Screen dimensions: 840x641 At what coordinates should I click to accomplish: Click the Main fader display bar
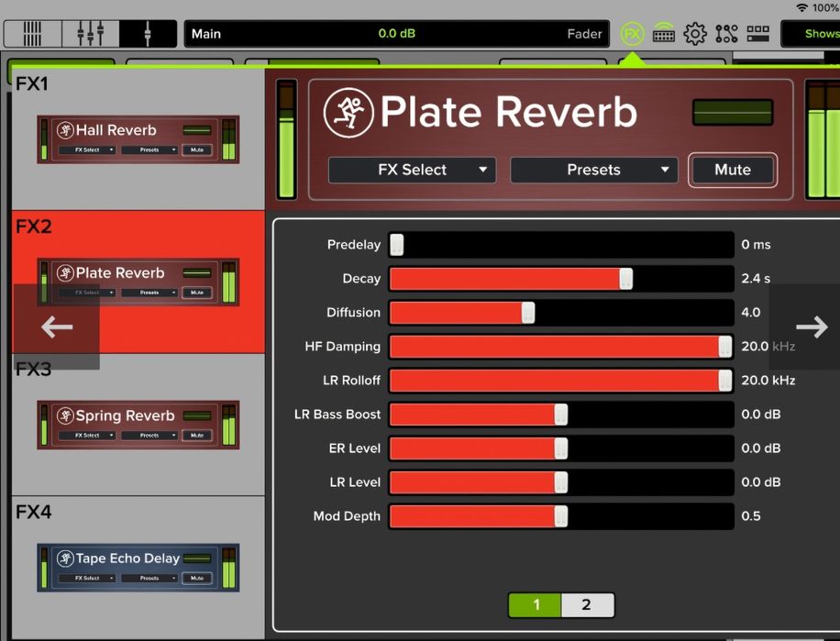(397, 34)
